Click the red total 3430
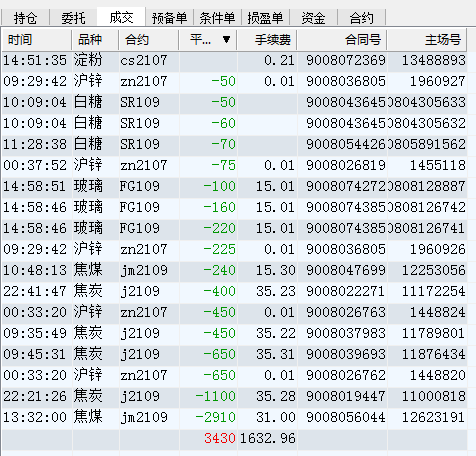The height and width of the screenshot is (456, 476). point(220,438)
